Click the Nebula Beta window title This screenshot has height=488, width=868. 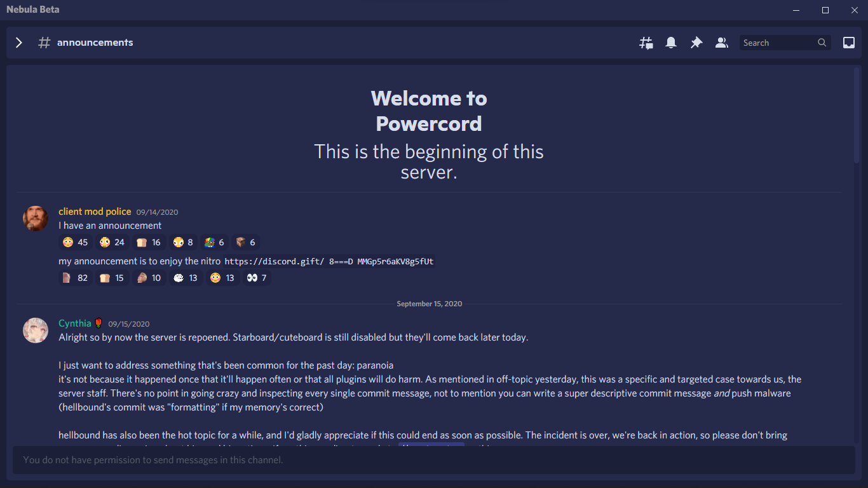(33, 10)
